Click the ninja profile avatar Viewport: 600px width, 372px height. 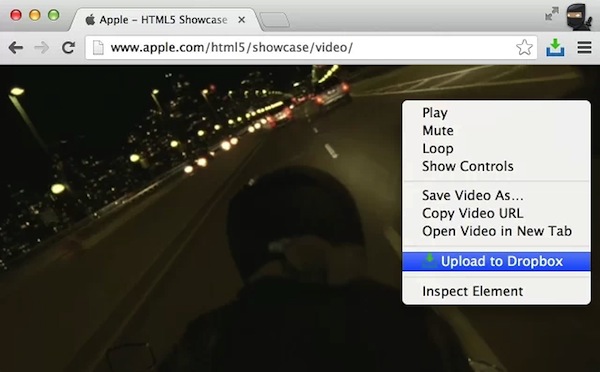tap(579, 17)
